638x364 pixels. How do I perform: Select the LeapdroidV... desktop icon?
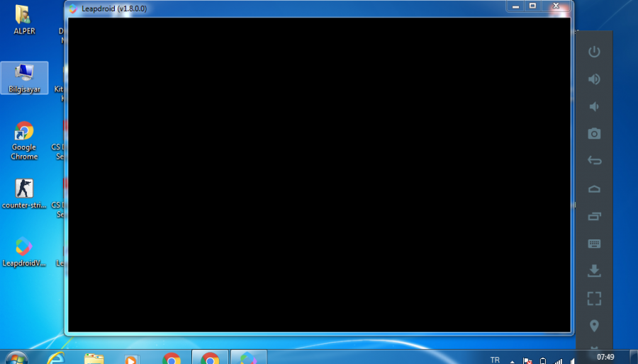tap(24, 252)
